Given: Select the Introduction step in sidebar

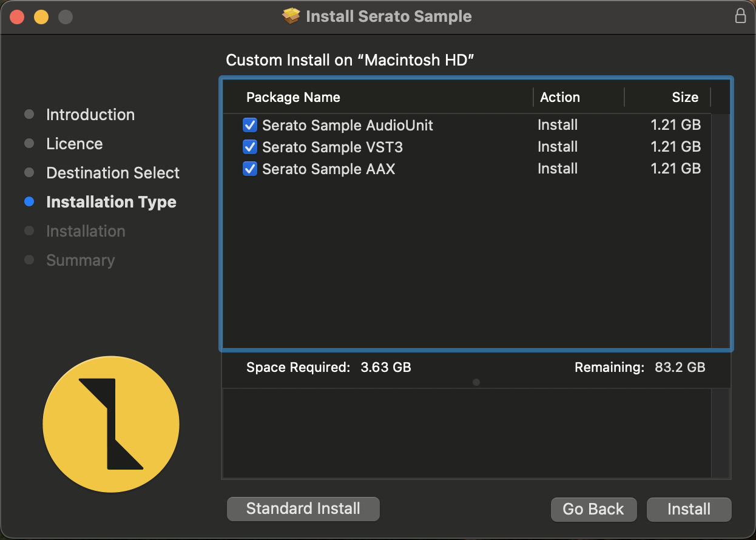Looking at the screenshot, I should click(x=90, y=115).
